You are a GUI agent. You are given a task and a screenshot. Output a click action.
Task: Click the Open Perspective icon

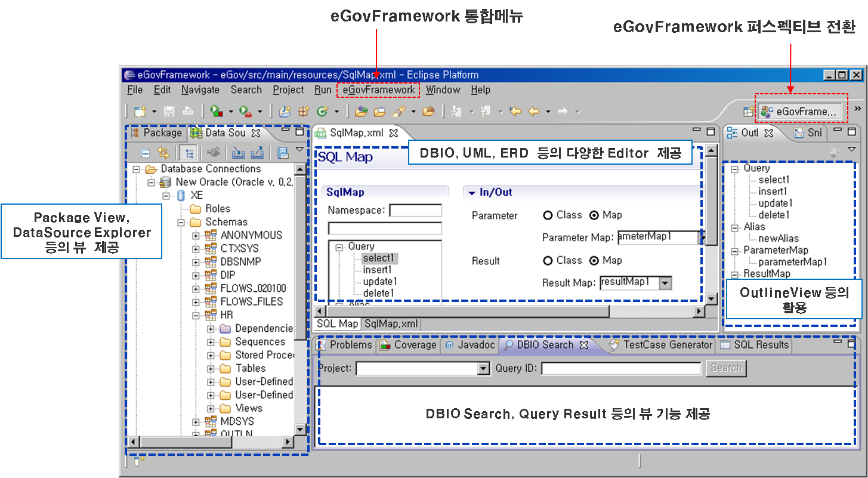click(748, 112)
